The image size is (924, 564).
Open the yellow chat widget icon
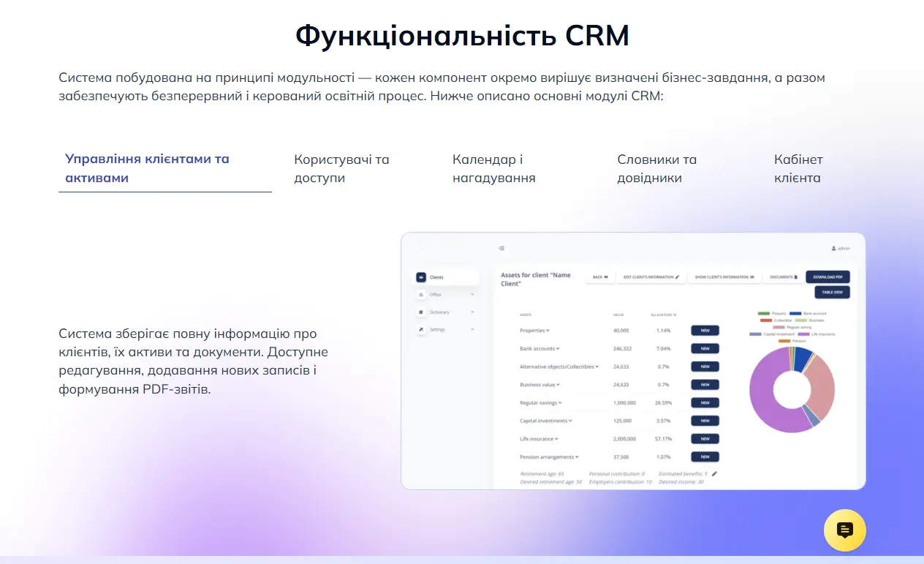point(844,530)
